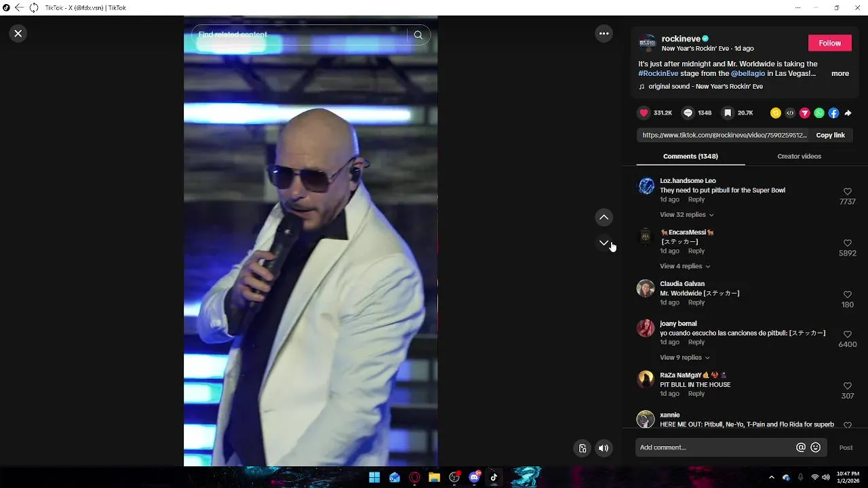
Task: Click the Post comment button
Action: pyautogui.click(x=846, y=447)
